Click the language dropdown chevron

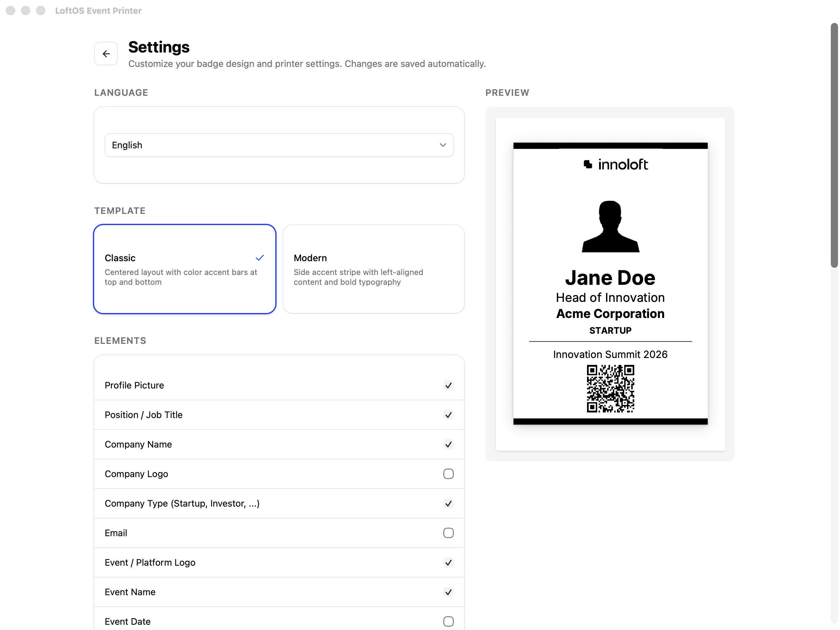coord(443,145)
